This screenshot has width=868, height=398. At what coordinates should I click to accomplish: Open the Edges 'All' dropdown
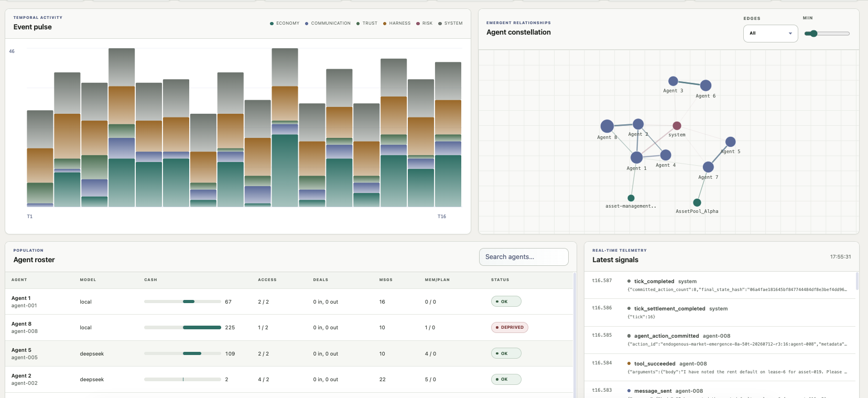tap(771, 33)
